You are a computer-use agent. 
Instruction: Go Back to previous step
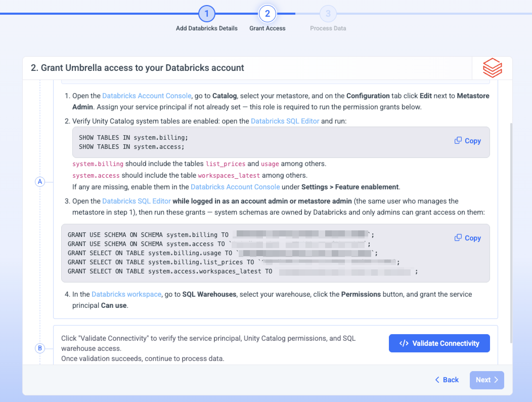(x=447, y=380)
